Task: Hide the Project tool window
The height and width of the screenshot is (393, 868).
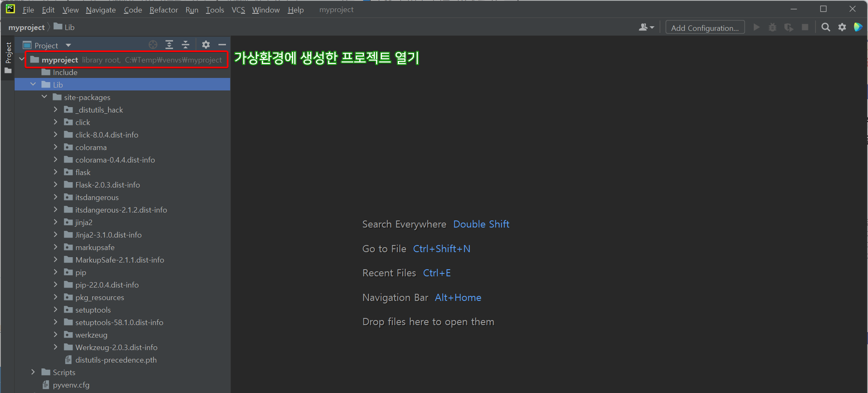Action: tap(222, 45)
